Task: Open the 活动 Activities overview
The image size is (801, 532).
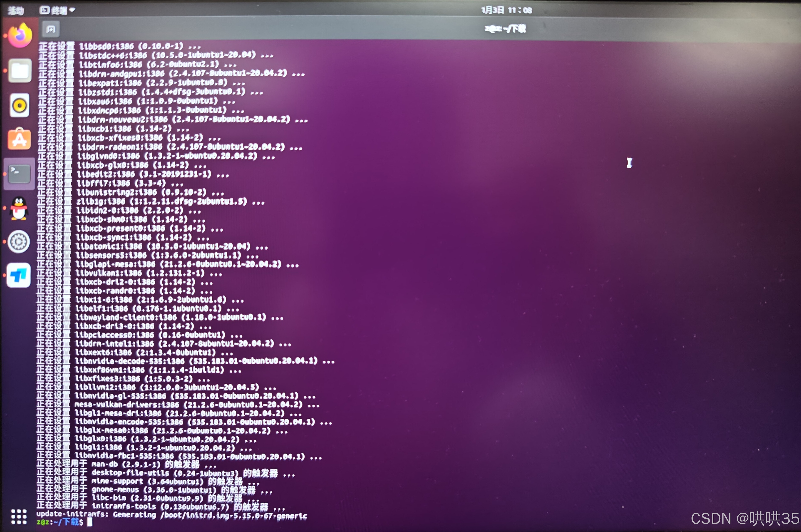Action: click(x=16, y=11)
